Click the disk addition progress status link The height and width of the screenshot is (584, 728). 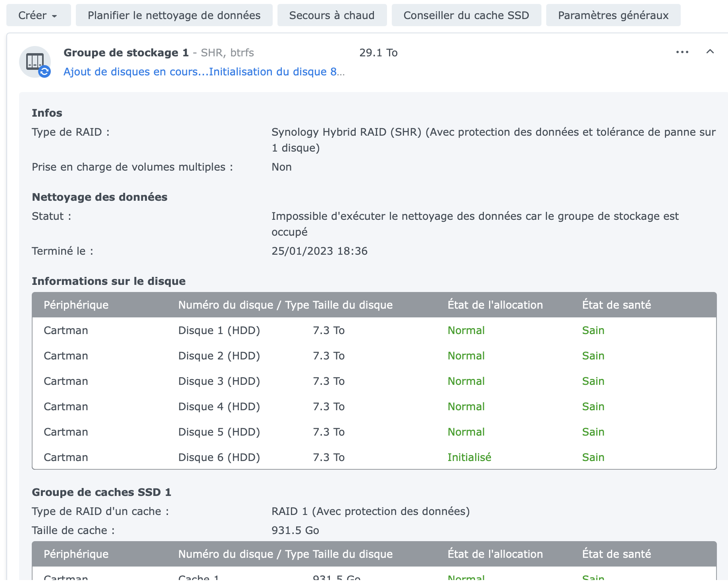tap(204, 72)
